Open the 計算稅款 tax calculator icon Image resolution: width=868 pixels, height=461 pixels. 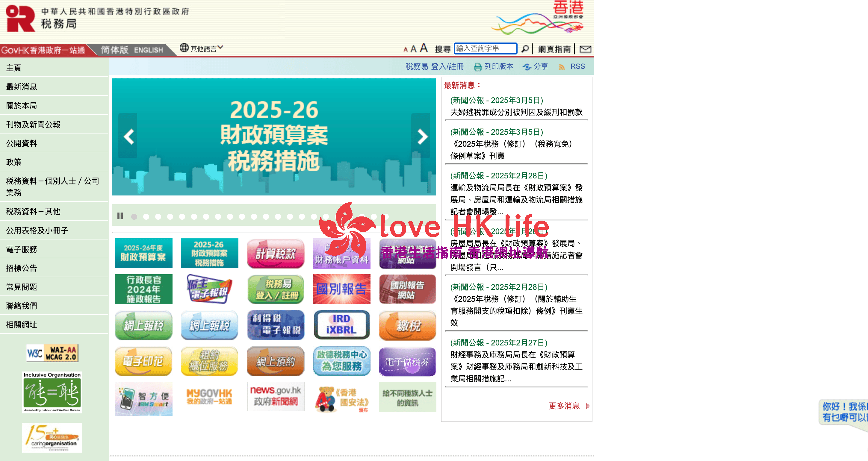[275, 253]
